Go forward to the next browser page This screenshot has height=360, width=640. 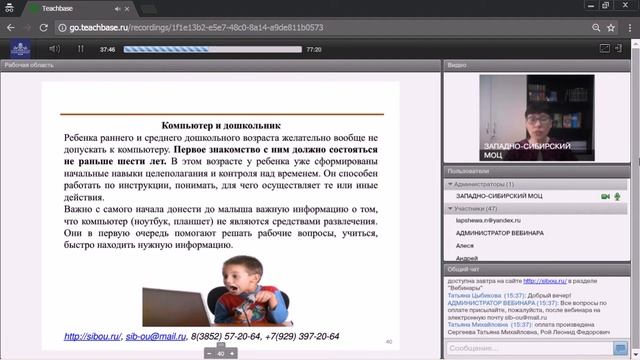pyautogui.click(x=27, y=28)
